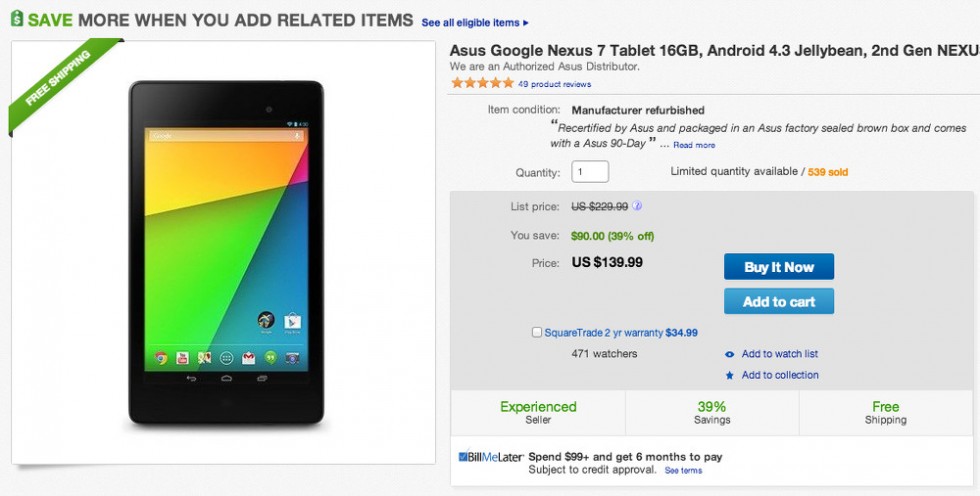Open the 49 product reviews link
Image resolution: width=980 pixels, height=496 pixels.
[x=555, y=85]
